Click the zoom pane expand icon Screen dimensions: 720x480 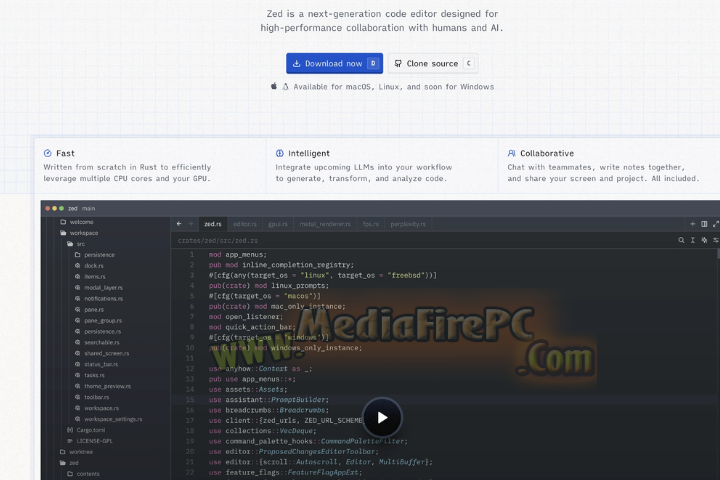[x=715, y=224]
